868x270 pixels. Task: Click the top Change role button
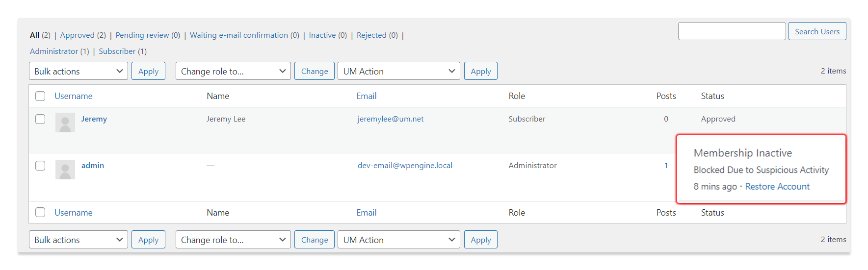(315, 71)
